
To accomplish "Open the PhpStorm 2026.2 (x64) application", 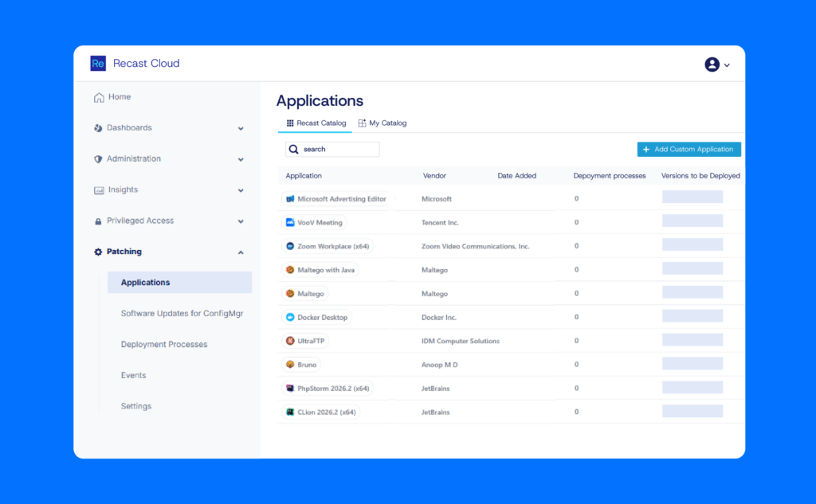I will pyautogui.click(x=328, y=389).
